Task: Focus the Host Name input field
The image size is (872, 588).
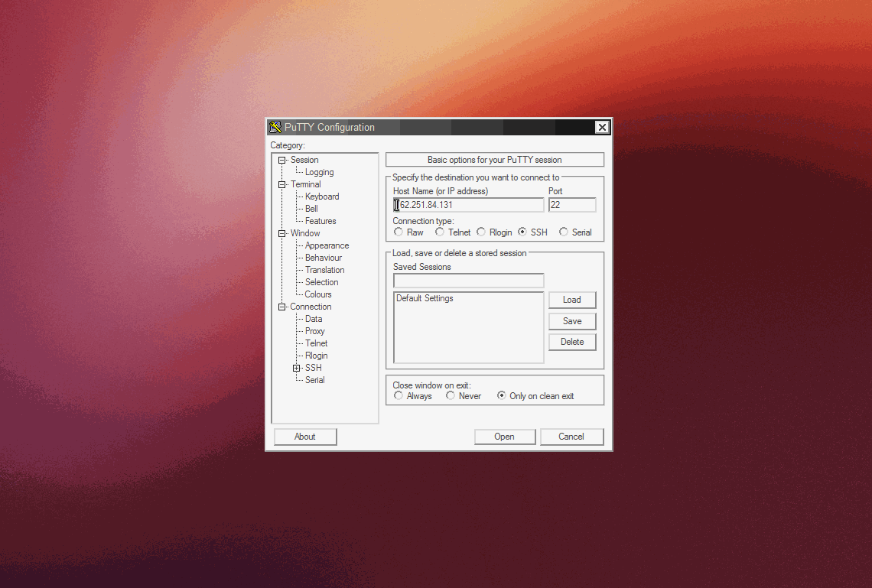Action: click(x=468, y=204)
